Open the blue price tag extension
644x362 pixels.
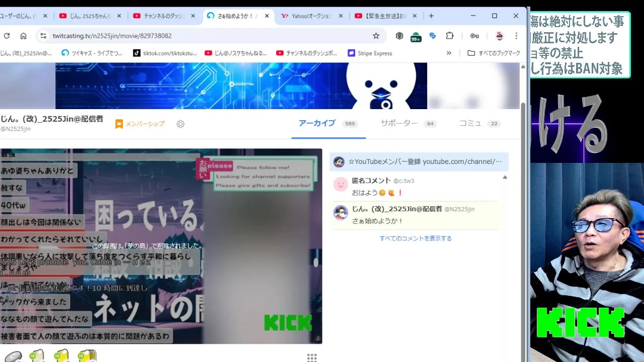point(433,36)
